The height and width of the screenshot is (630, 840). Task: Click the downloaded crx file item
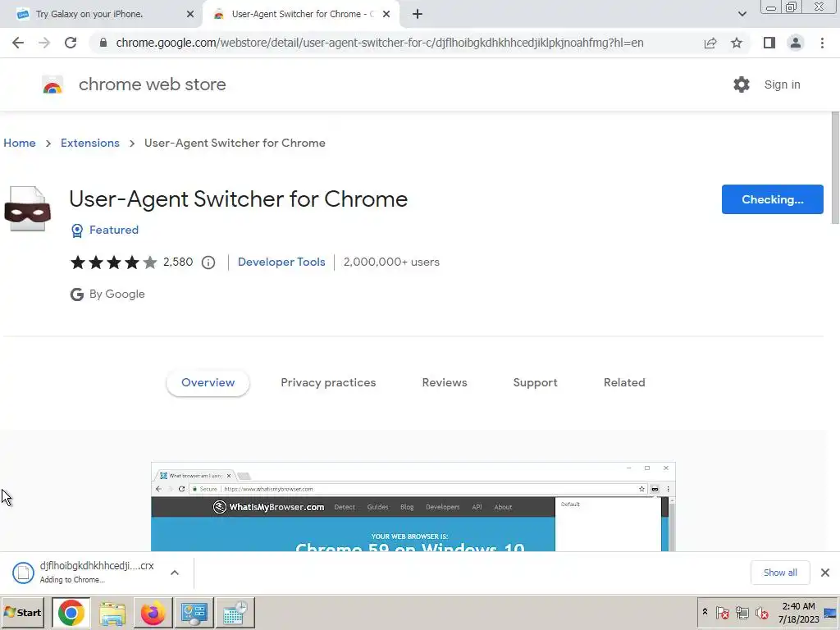[85, 572]
